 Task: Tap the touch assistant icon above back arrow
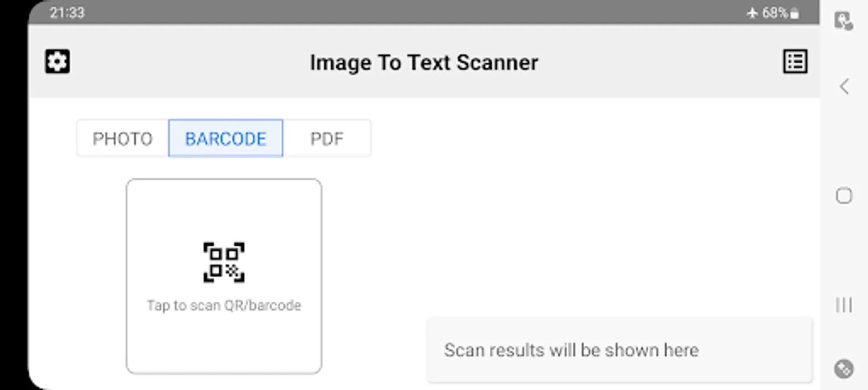click(843, 21)
